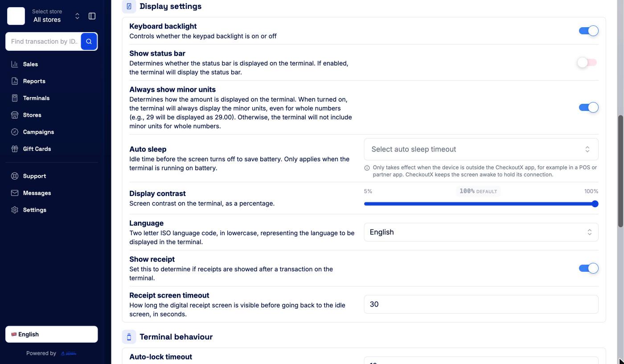The height and width of the screenshot is (364, 624).
Task: Open the Select store dropdown
Action: [56, 16]
